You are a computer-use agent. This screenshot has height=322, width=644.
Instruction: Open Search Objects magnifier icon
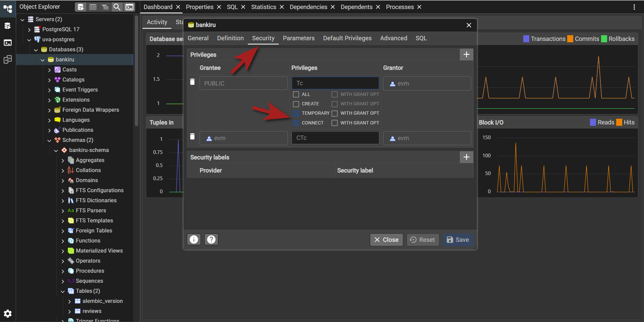[117, 7]
